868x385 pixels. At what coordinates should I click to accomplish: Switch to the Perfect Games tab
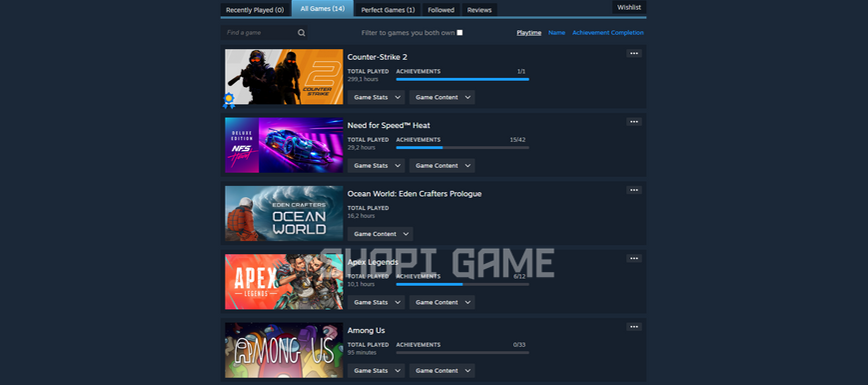point(388,10)
